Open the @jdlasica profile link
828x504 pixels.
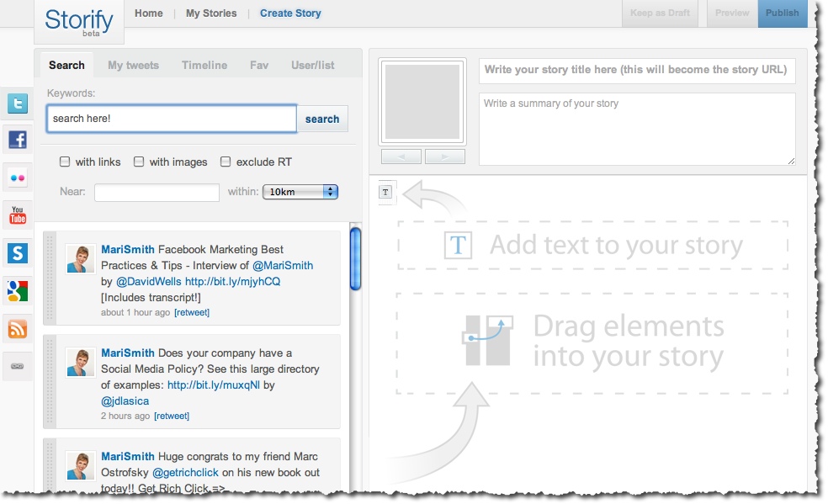(125, 401)
